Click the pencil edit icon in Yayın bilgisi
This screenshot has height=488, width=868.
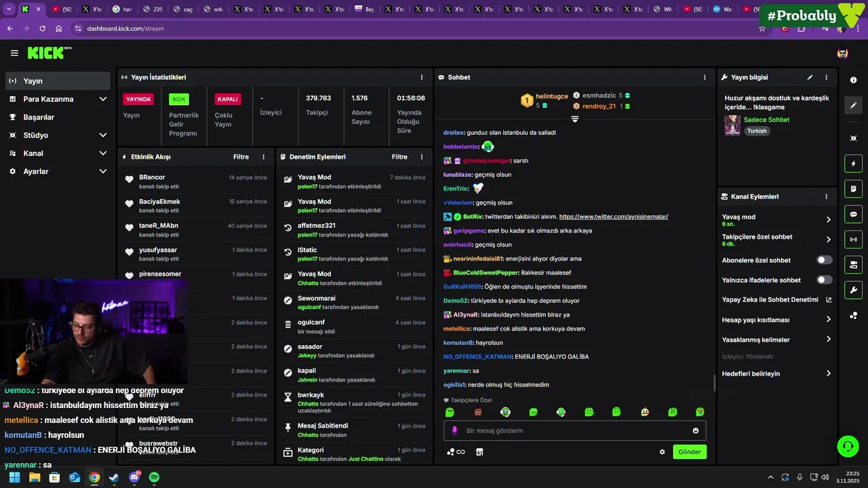pos(810,77)
